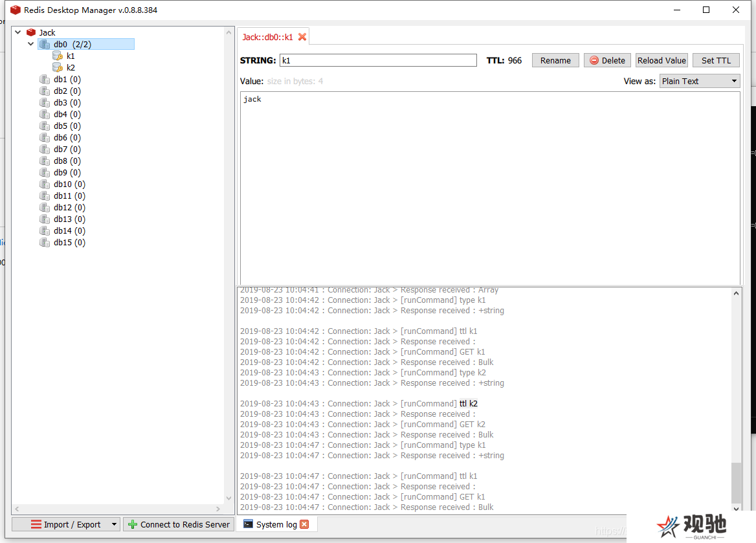
Task: Reload the key value
Action: [x=661, y=60]
